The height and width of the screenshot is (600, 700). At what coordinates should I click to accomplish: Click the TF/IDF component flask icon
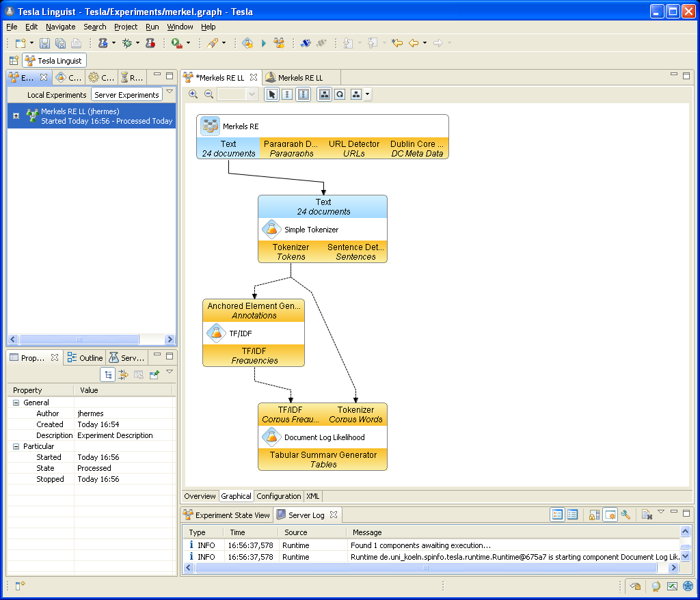(217, 333)
